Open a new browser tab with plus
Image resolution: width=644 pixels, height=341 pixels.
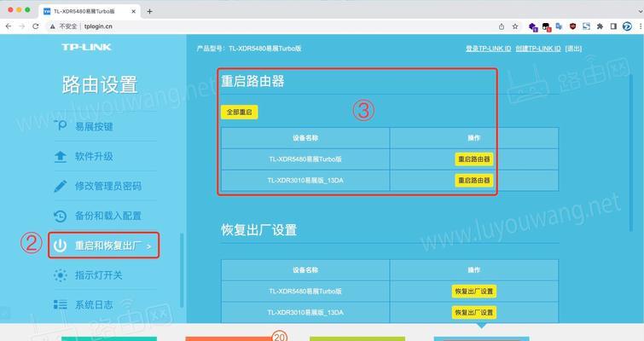tap(149, 11)
